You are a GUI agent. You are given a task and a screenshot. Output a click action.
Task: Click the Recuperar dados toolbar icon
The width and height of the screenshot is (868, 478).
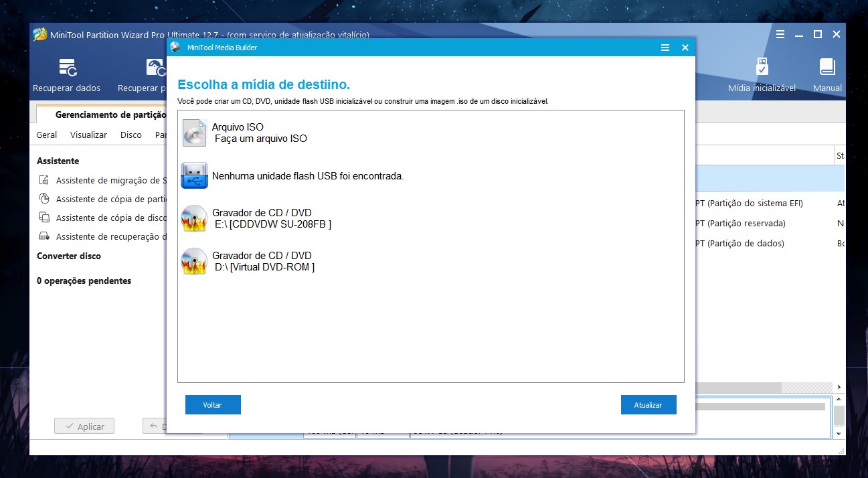tap(68, 67)
